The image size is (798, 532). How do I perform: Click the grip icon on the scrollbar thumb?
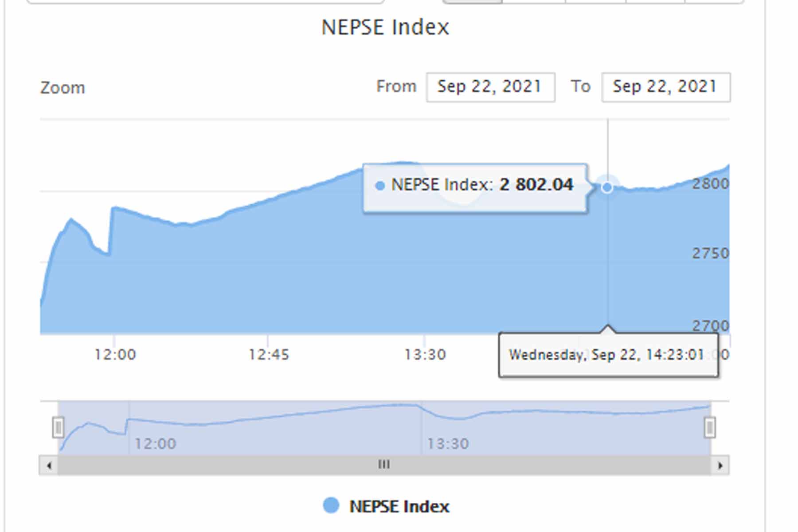click(x=384, y=465)
